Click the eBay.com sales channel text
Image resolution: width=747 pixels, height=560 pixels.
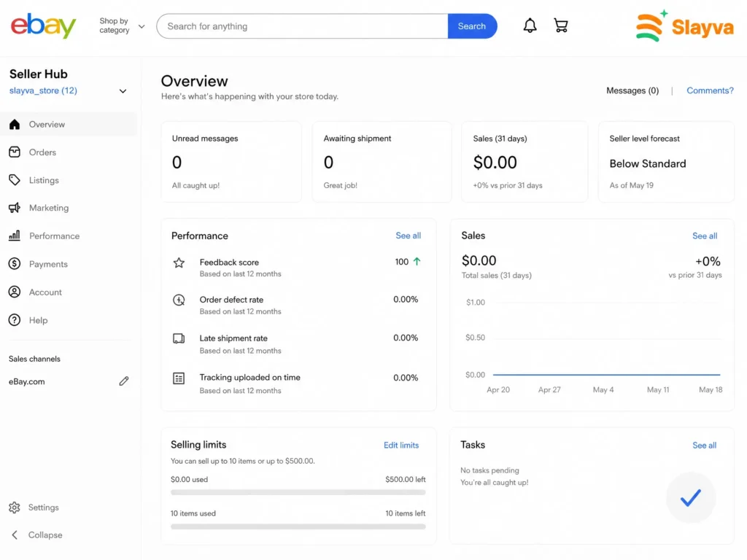click(27, 381)
